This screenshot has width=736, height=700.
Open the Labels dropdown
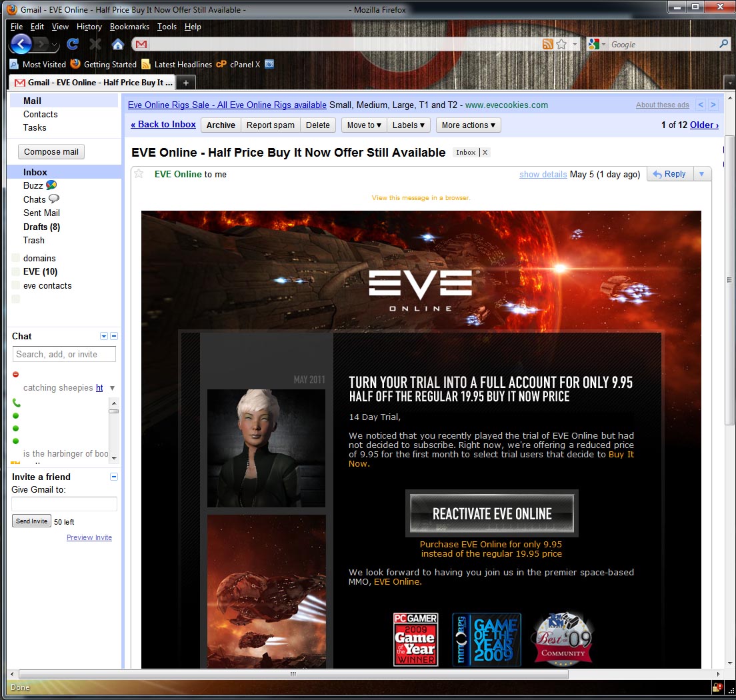click(x=409, y=125)
